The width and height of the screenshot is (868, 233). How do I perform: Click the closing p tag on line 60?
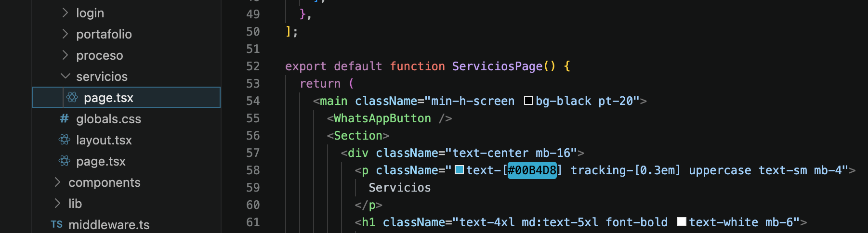click(368, 205)
